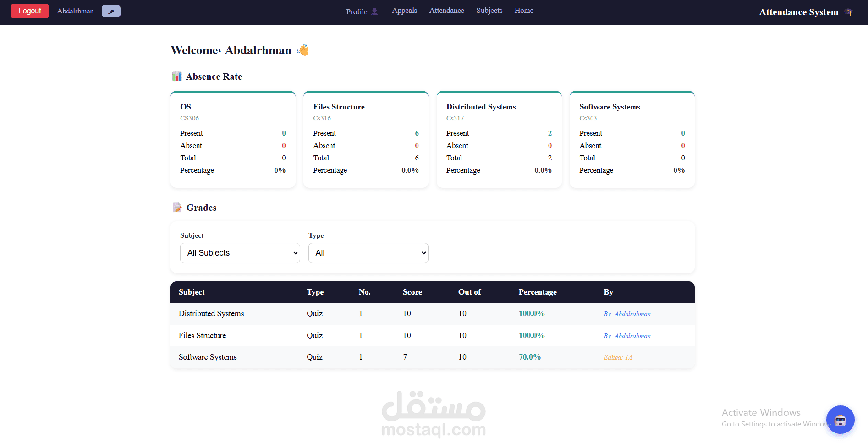Click the Percentage column header

click(x=538, y=292)
